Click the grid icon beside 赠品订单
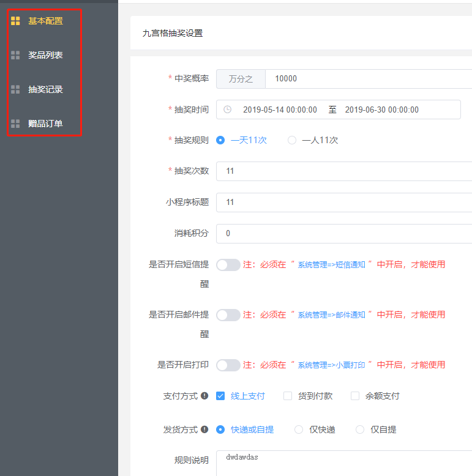This screenshot has width=472, height=476. click(16, 124)
